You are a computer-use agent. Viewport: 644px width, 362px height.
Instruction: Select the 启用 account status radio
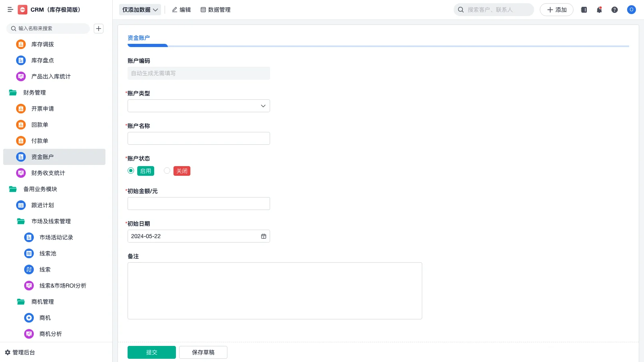131,171
